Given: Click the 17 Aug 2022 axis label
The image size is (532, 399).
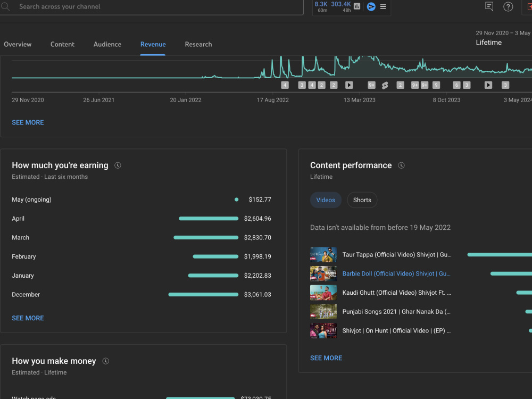Looking at the screenshot, I should pos(273,100).
